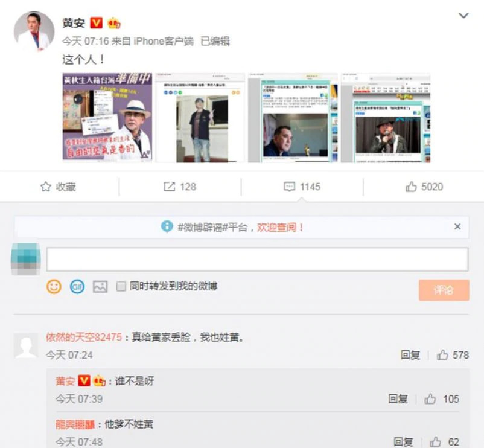Like the post with 5020 thumbs-up
Screen dimensions: 484x448
(424, 187)
